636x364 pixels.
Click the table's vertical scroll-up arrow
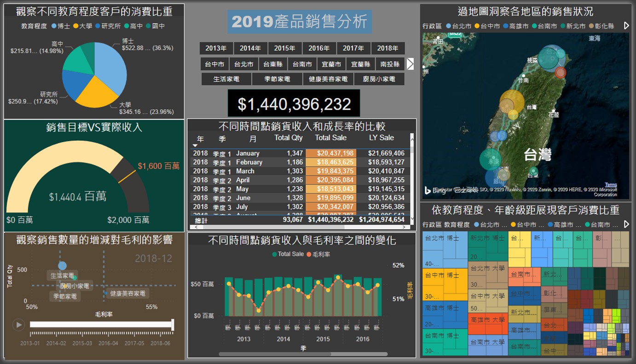412,137
